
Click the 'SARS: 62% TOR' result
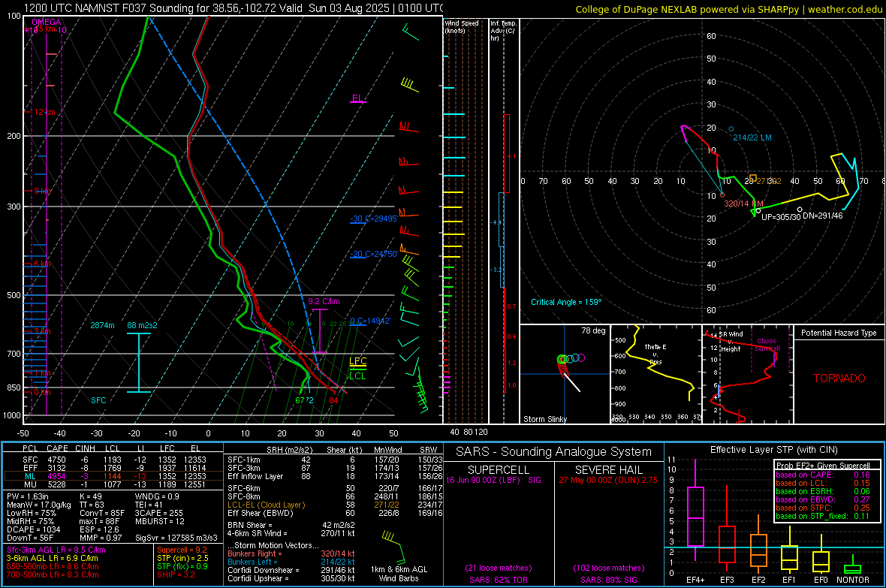click(x=499, y=580)
